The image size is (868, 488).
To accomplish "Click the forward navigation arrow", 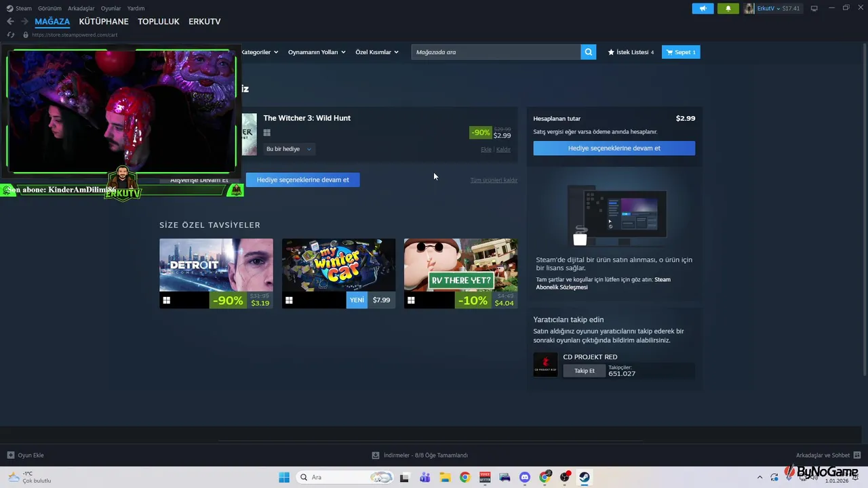I will [25, 22].
